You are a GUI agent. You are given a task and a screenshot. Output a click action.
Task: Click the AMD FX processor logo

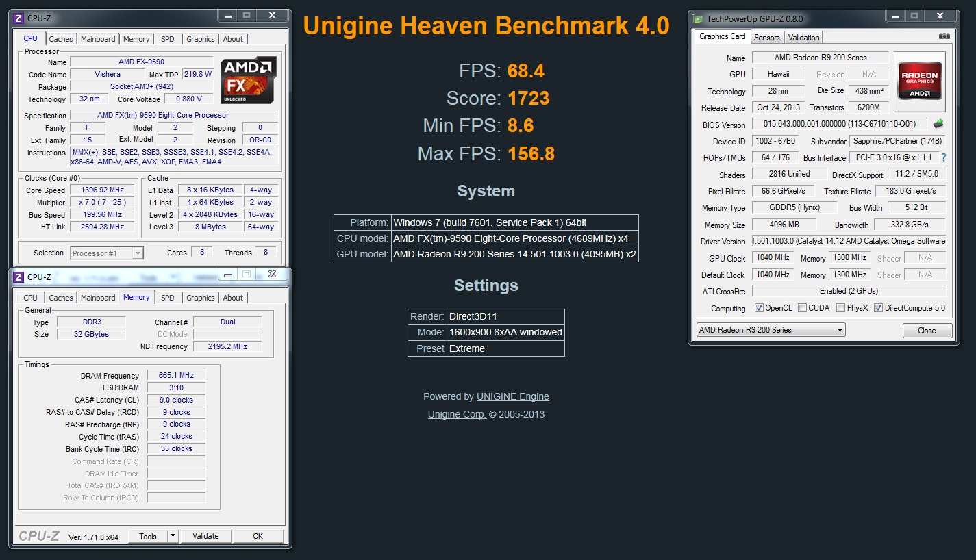coord(249,80)
